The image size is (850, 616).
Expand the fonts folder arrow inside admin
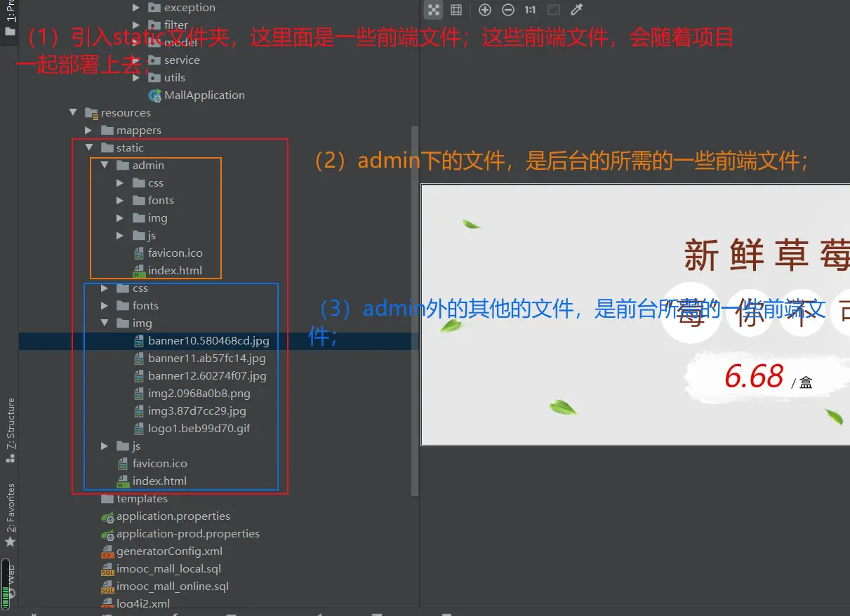(120, 201)
